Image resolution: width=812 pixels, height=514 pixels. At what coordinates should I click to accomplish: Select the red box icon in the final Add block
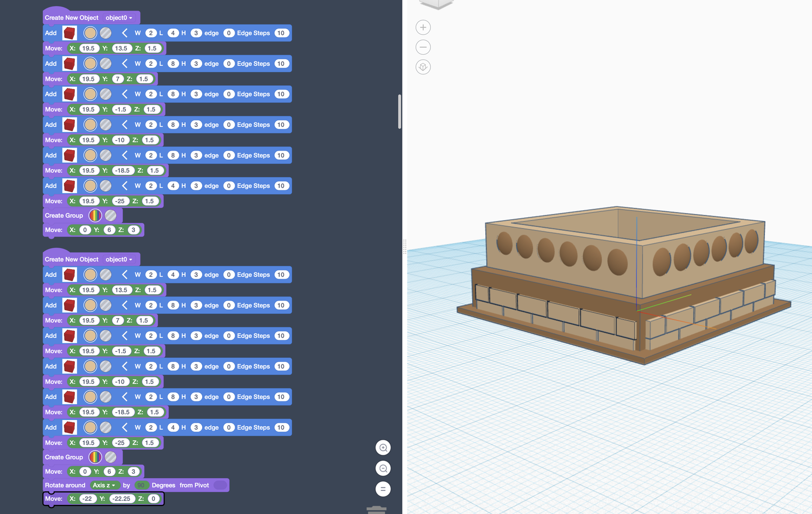(x=69, y=427)
